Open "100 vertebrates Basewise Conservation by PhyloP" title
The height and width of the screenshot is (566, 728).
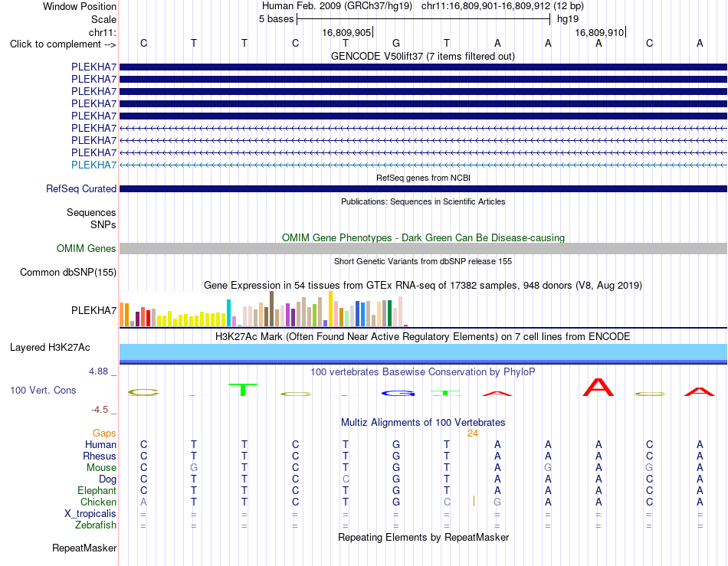click(x=422, y=372)
